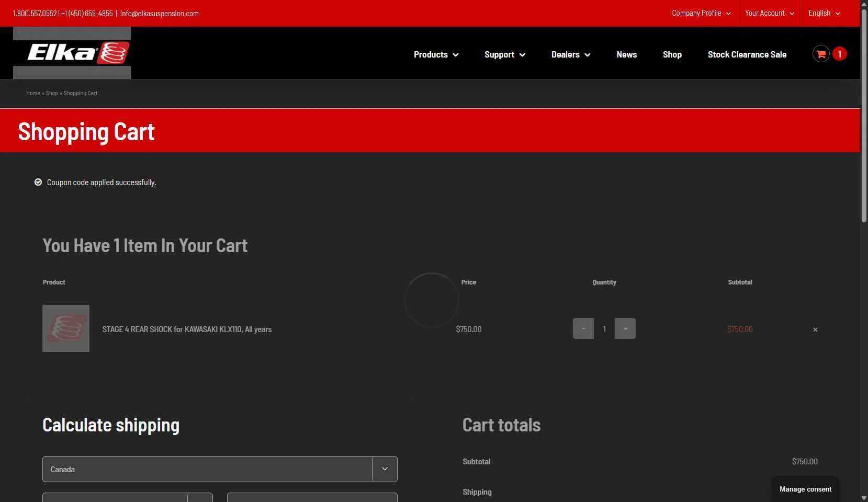Remove the KLX110 rear shock from cart

click(x=815, y=329)
